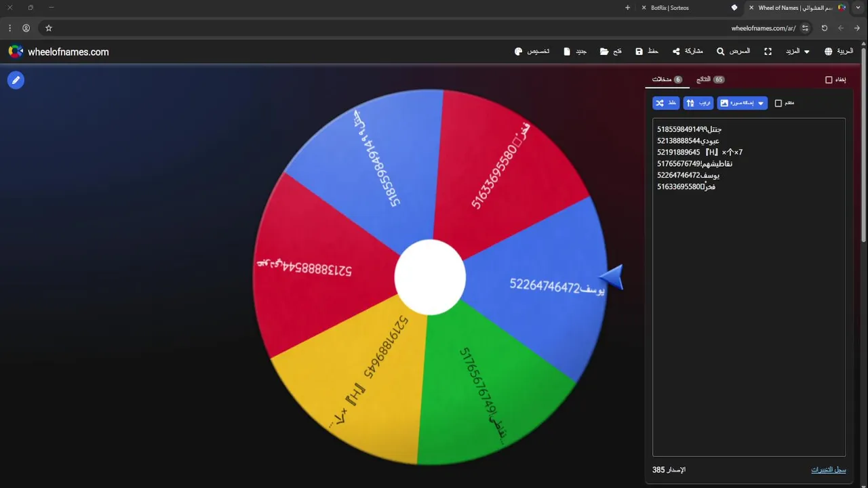Save the wheel using حفظ

pyautogui.click(x=647, y=52)
